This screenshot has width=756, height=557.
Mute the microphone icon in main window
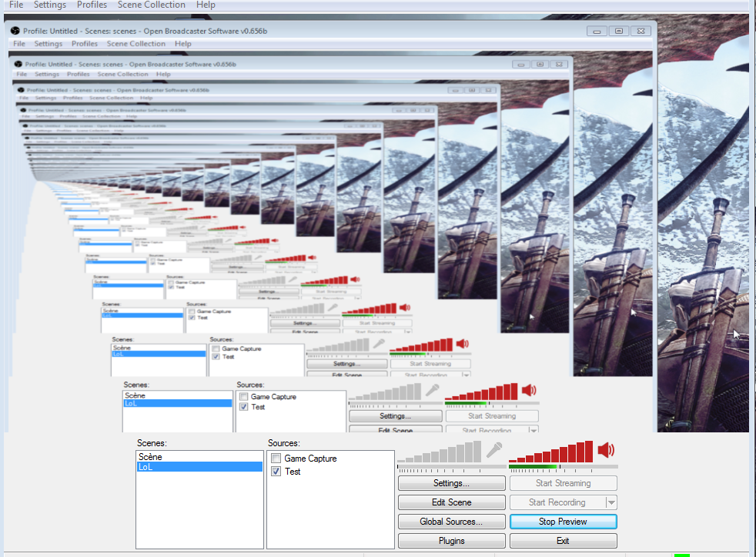(494, 450)
